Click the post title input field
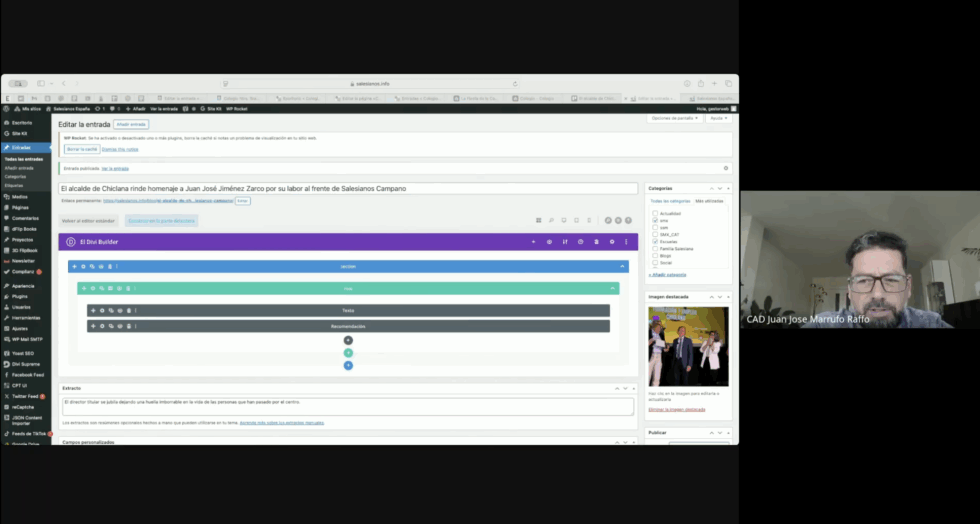This screenshot has height=524, width=980. [x=348, y=188]
